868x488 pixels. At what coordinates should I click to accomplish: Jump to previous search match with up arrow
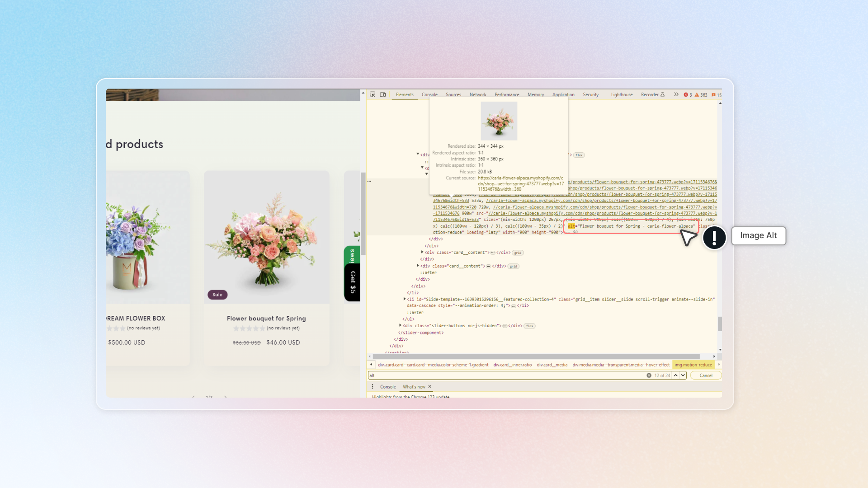pos(675,375)
